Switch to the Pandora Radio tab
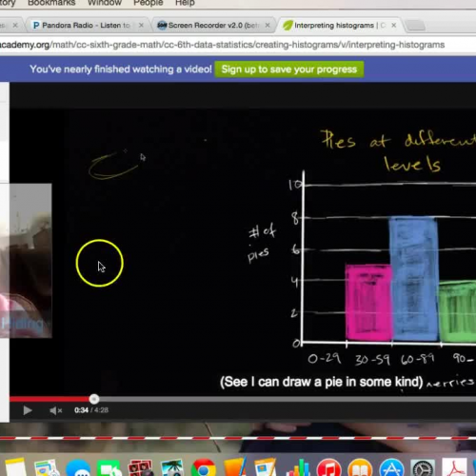476x476 pixels. click(x=86, y=26)
